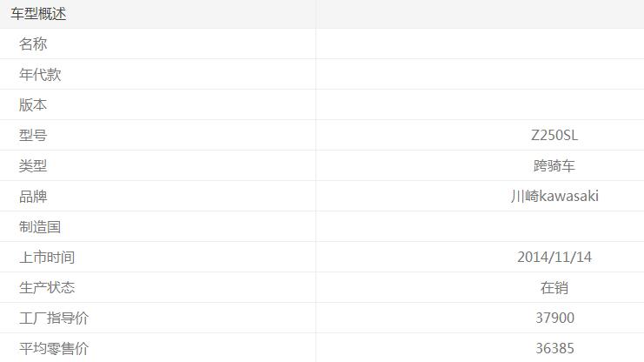This screenshot has height=362, width=644.
Task: Click the 37900 factory price value
Action: 554,318
